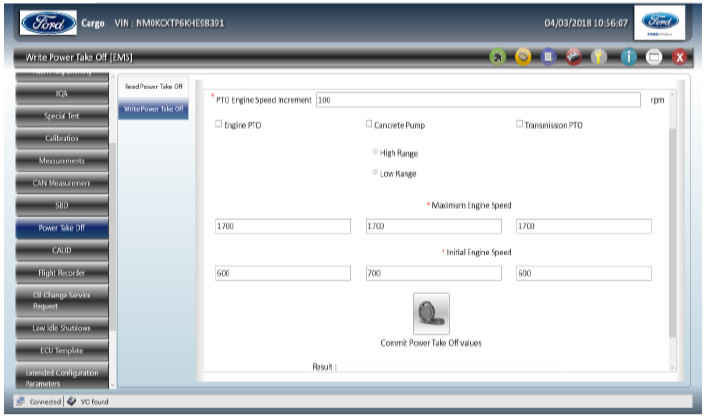Click the PTO Engine Speed Increment field

pyautogui.click(x=476, y=100)
